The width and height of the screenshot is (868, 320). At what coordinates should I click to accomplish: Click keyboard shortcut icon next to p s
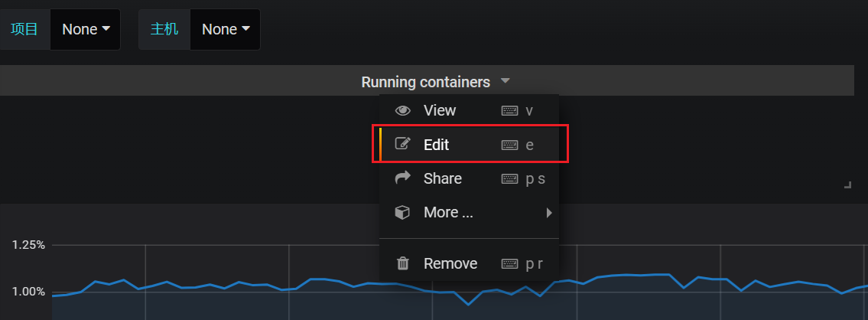(x=510, y=179)
